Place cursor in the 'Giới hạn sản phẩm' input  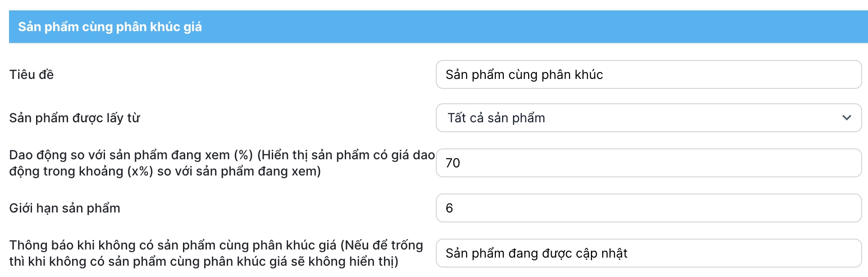click(x=648, y=208)
